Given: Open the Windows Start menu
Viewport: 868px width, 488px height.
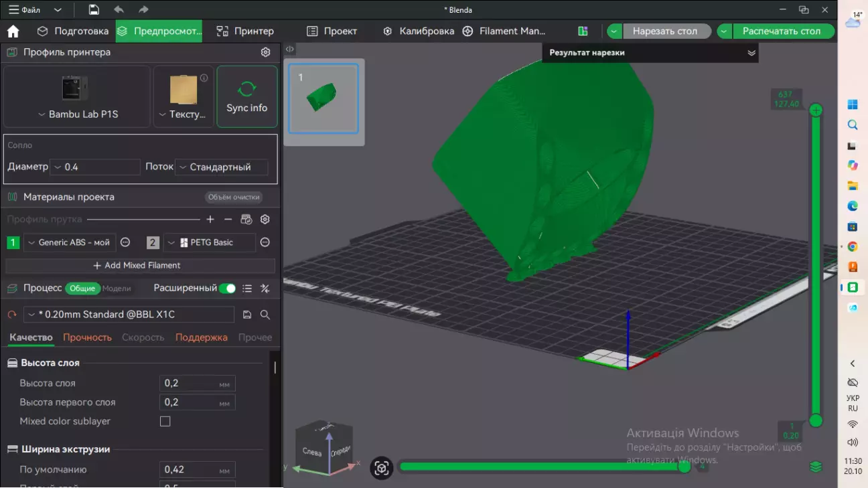Looking at the screenshot, I should pos(853,105).
